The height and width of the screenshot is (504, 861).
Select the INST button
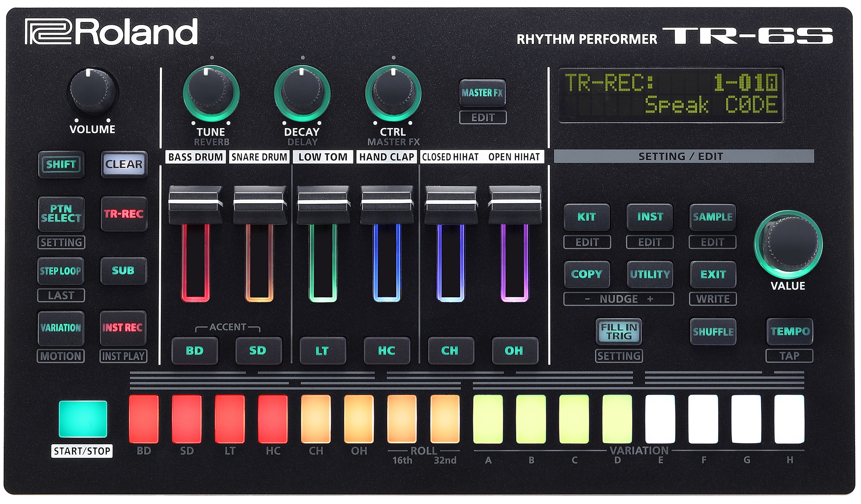650,217
